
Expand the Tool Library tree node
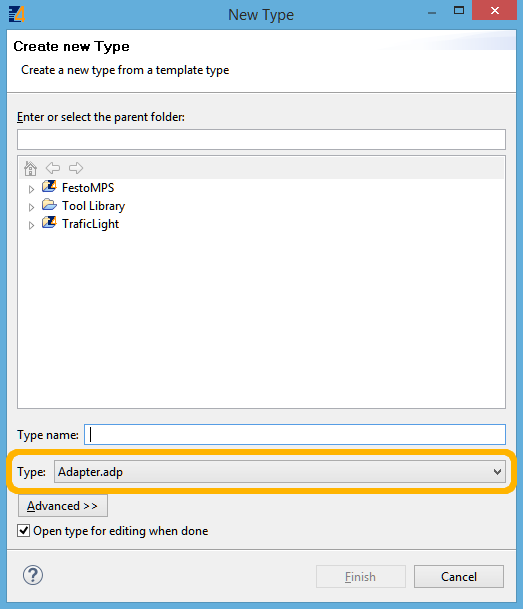31,207
